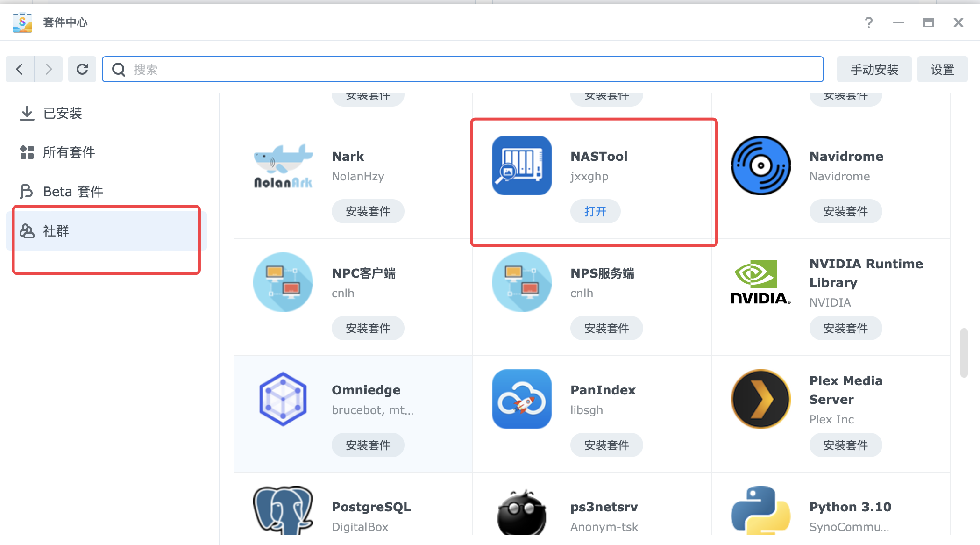Click 打开 button for NASTool

point(595,211)
